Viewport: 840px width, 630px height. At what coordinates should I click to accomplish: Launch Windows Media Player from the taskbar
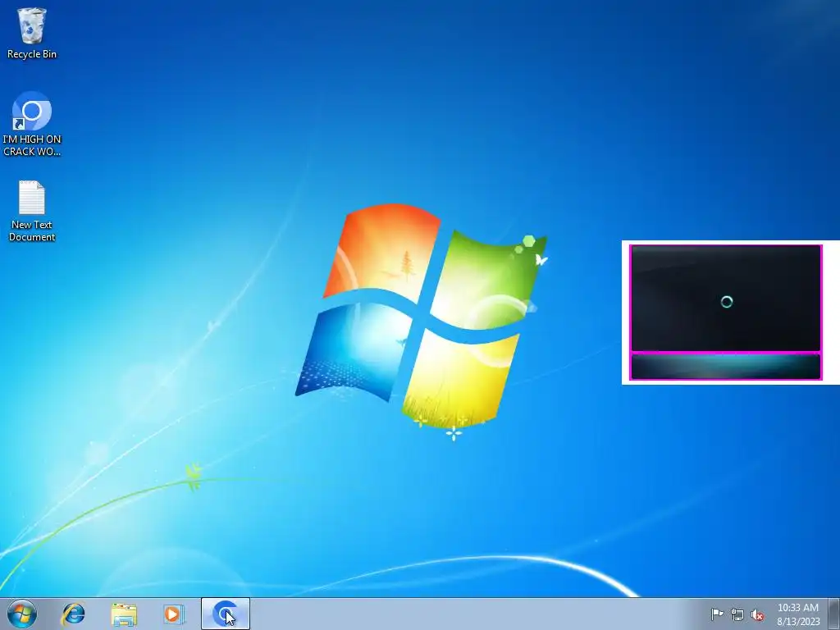pyautogui.click(x=174, y=614)
